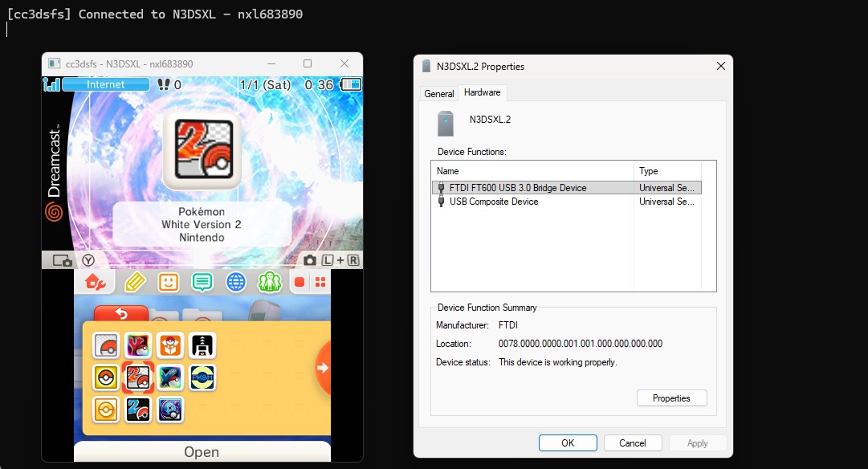Click camera icon beside L+R
This screenshot has width=868, height=469.
[x=310, y=260]
